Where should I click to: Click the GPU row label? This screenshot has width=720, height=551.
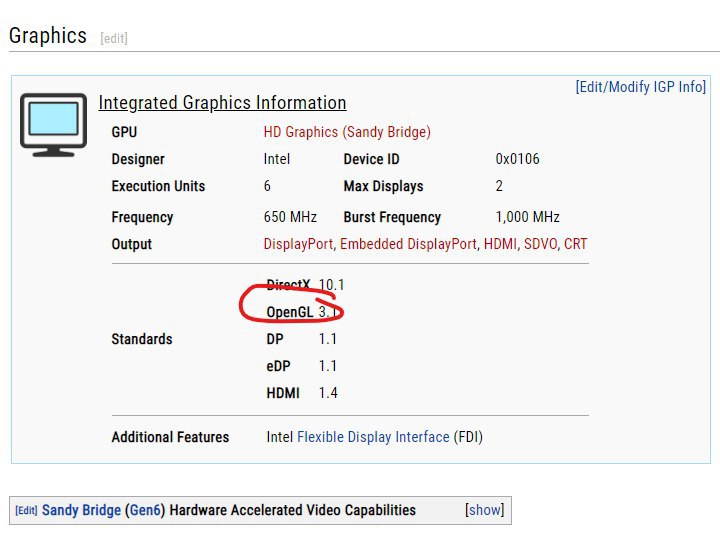coord(124,132)
